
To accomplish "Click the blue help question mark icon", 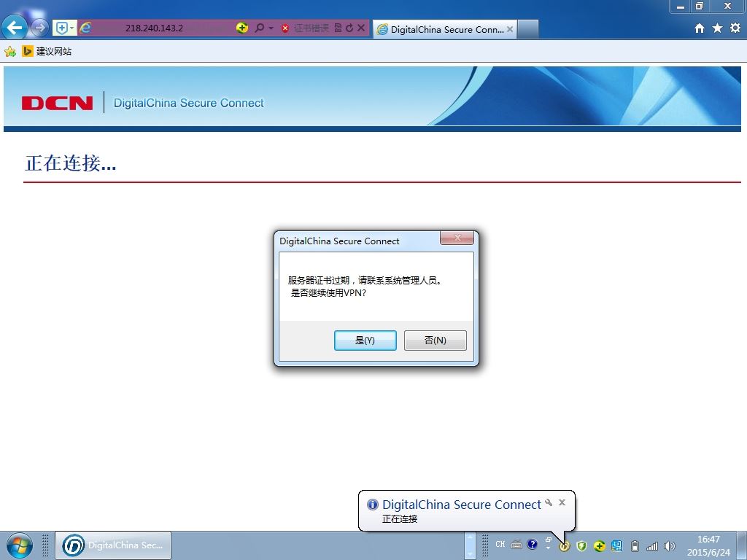I will pos(532,544).
